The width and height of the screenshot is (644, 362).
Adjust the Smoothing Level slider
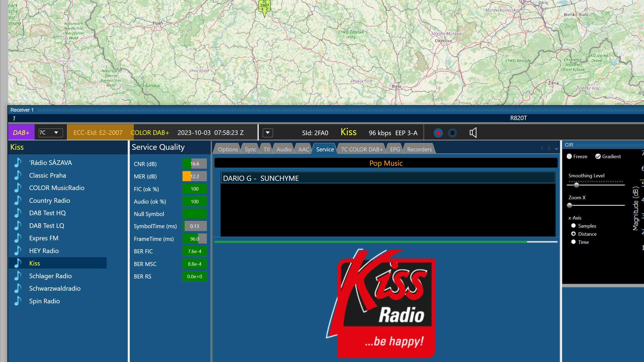576,185
